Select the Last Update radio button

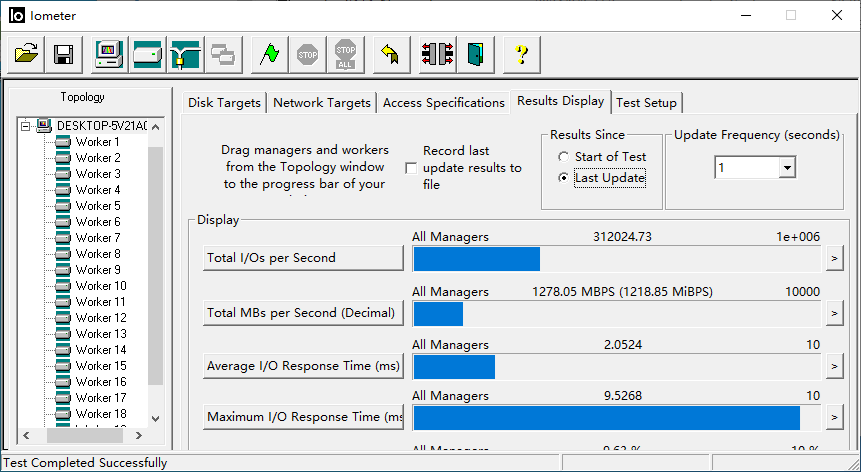point(564,178)
